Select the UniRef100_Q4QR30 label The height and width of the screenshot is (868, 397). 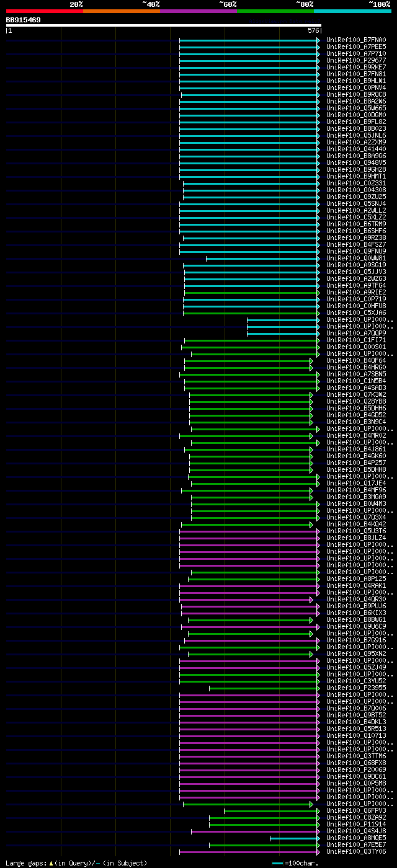356,600
